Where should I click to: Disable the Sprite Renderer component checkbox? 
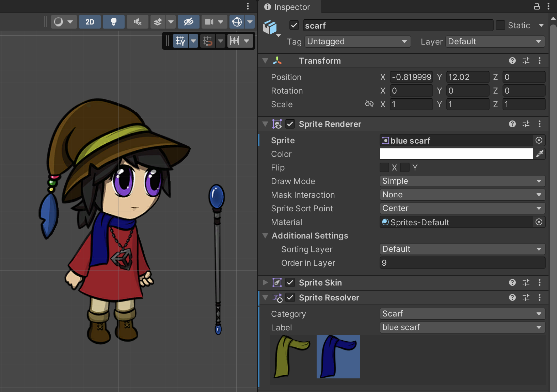[290, 124]
